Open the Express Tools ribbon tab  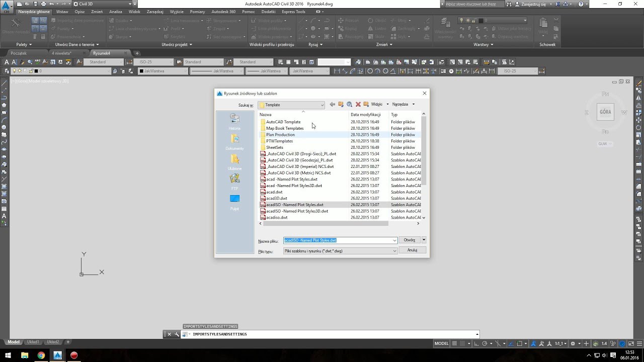point(293,12)
